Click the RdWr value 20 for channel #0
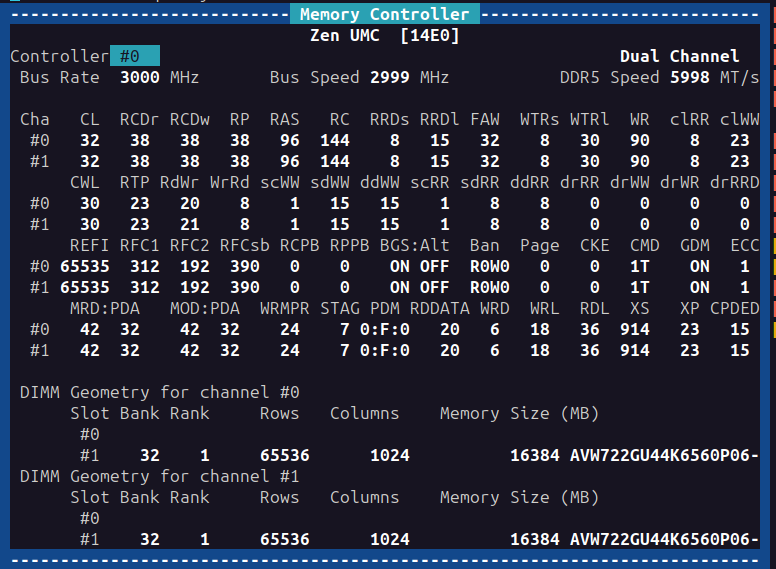The height and width of the screenshot is (569, 776). 190,203
